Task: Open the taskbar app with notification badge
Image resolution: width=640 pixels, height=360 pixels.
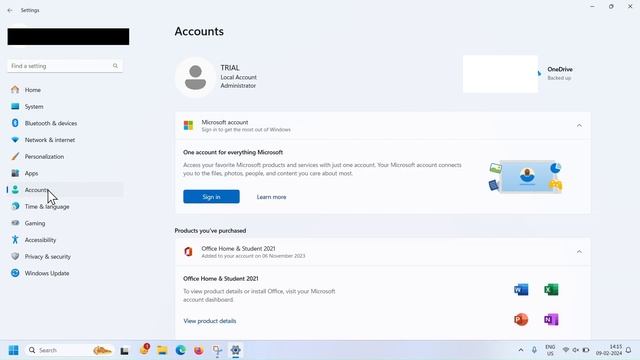Action: point(144,349)
